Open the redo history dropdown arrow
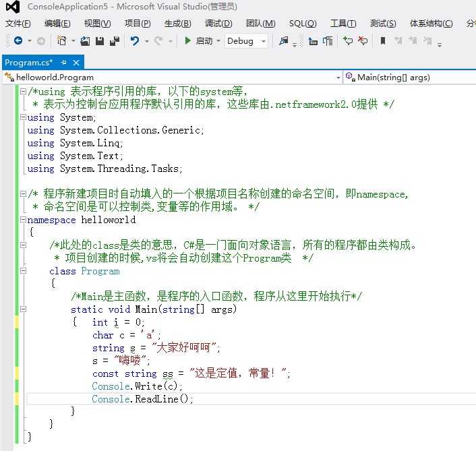The image size is (476, 451). pyautogui.click(x=171, y=41)
